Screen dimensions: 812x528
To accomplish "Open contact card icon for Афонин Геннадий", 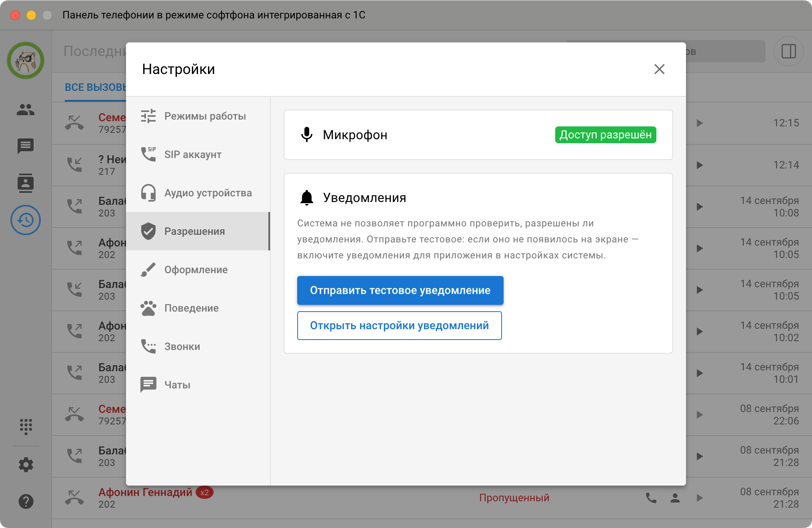I will coord(675,498).
